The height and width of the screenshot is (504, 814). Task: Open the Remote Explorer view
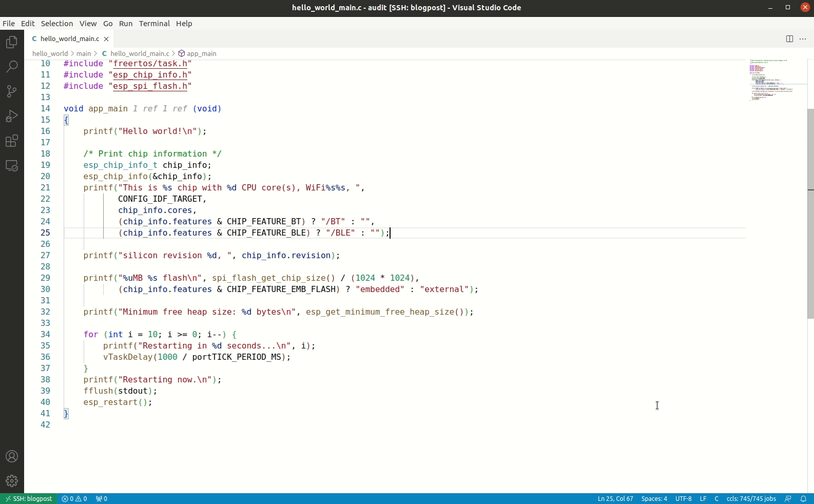(12, 166)
